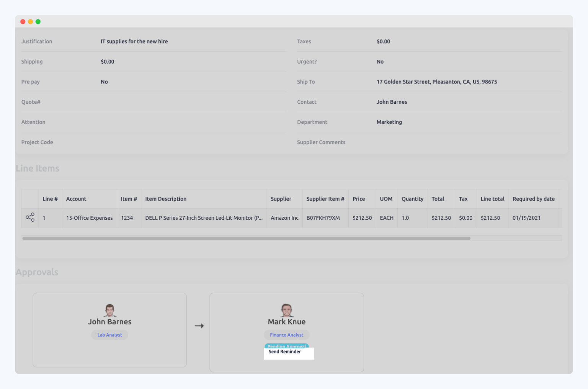
Task: Open John Barnes's avatar picture
Action: [x=109, y=309]
